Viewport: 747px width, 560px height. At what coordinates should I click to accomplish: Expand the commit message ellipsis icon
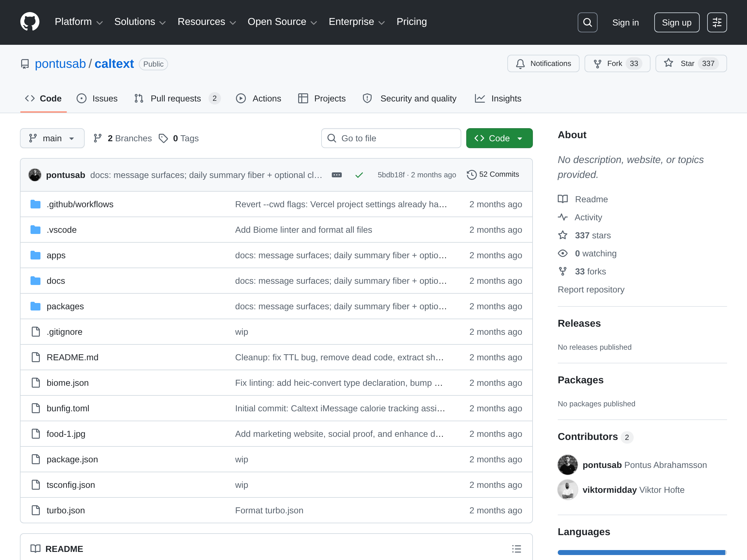click(337, 175)
